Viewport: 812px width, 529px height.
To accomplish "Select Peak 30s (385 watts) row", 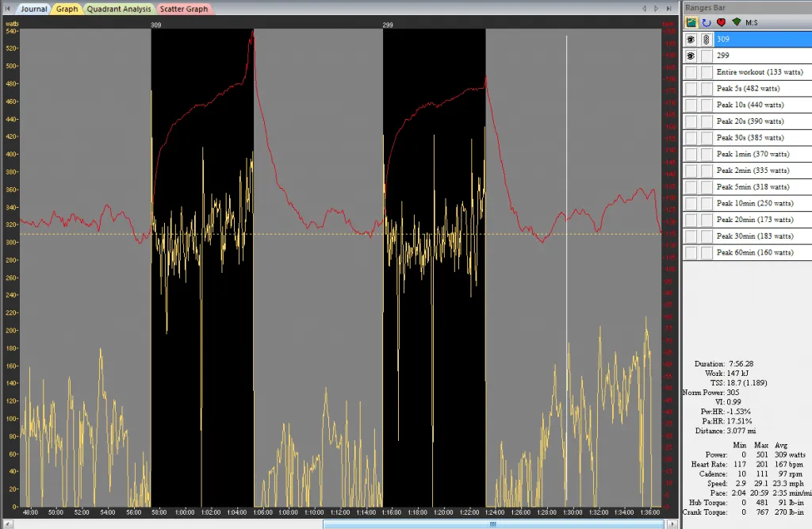I will [763, 138].
